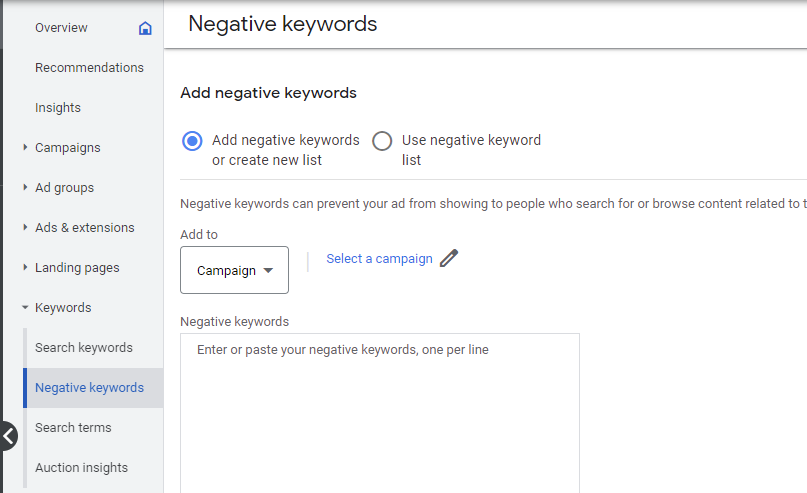Click the pencil edit icon beside Select a campaign
Image resolution: width=807 pixels, height=493 pixels.
[x=449, y=258]
